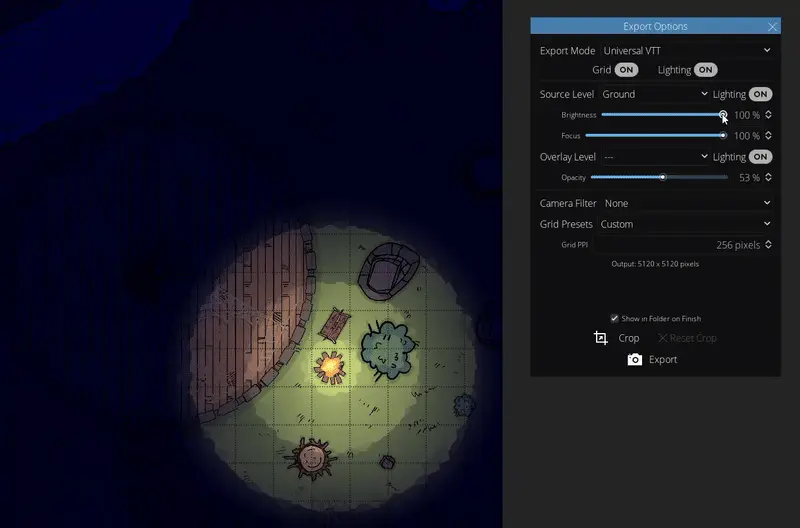Click the Export camera icon
The width and height of the screenshot is (800, 528).
pos(634,359)
